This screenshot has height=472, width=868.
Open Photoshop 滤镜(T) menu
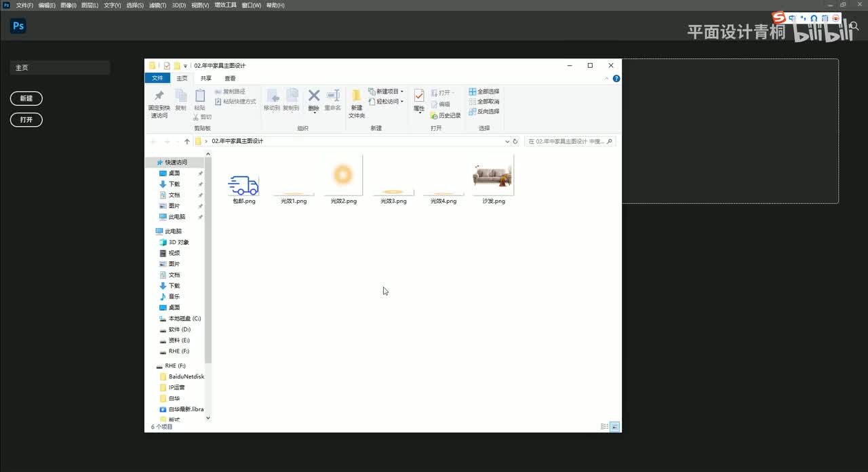pyautogui.click(x=157, y=5)
